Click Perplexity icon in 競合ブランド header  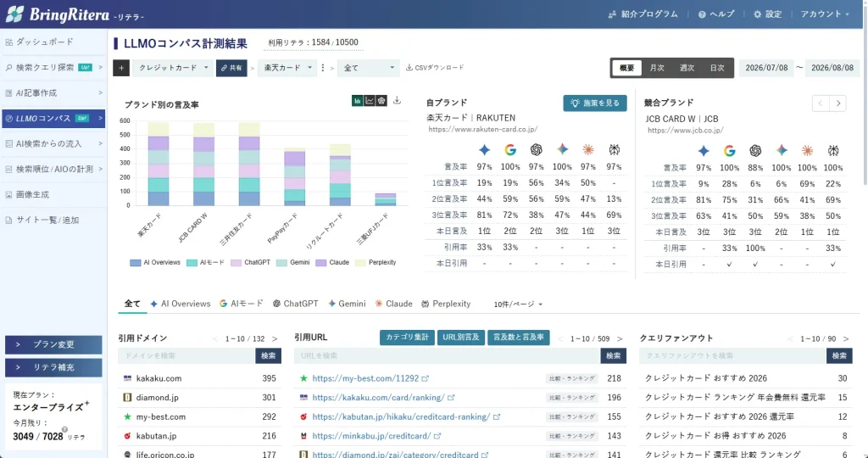pos(834,151)
